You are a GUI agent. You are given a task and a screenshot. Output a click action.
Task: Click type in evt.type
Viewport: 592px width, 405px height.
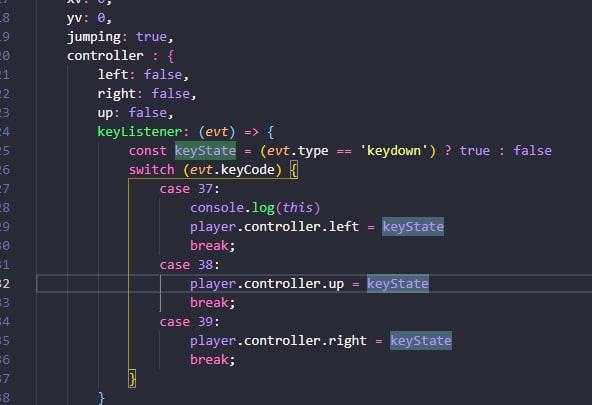pyautogui.click(x=313, y=151)
